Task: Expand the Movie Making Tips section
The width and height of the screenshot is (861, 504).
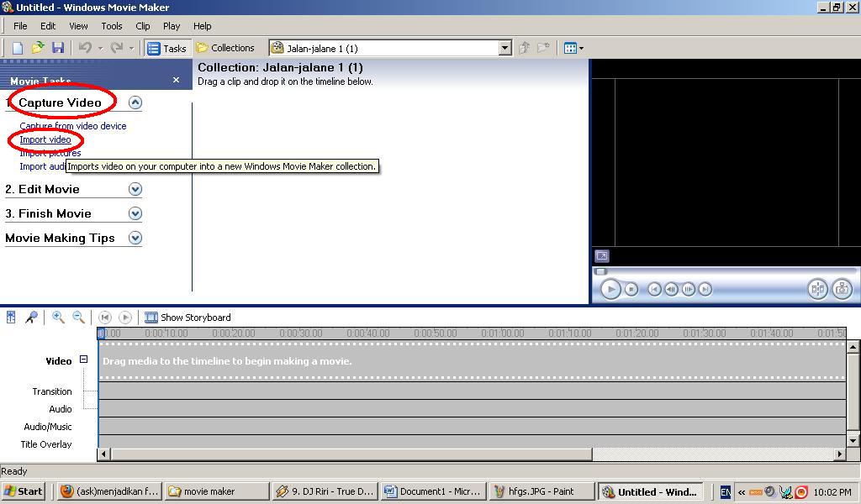Action: pyautogui.click(x=135, y=238)
